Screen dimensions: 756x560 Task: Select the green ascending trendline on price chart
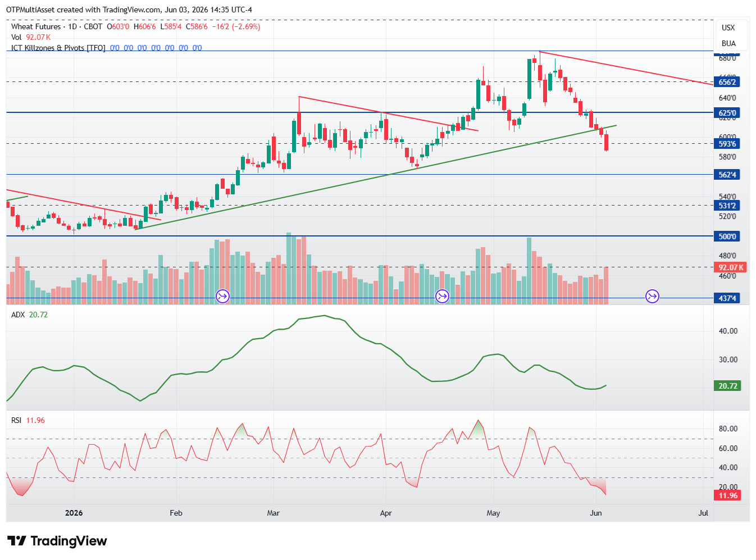pos(376,177)
